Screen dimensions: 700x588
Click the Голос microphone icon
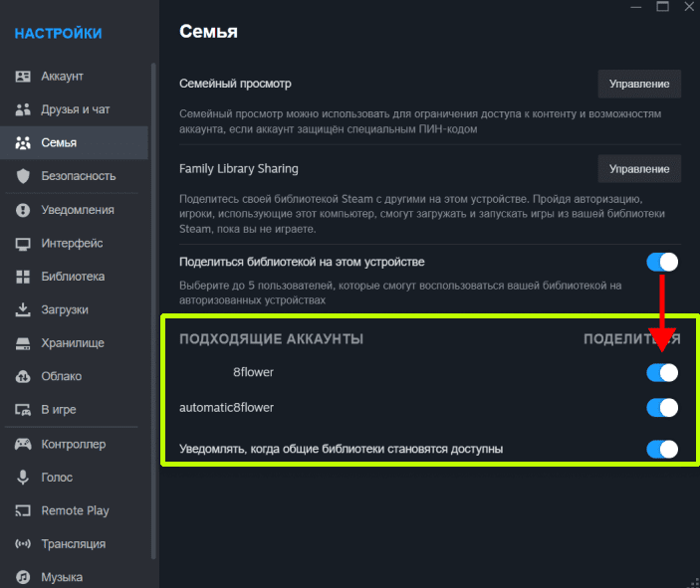[23, 478]
